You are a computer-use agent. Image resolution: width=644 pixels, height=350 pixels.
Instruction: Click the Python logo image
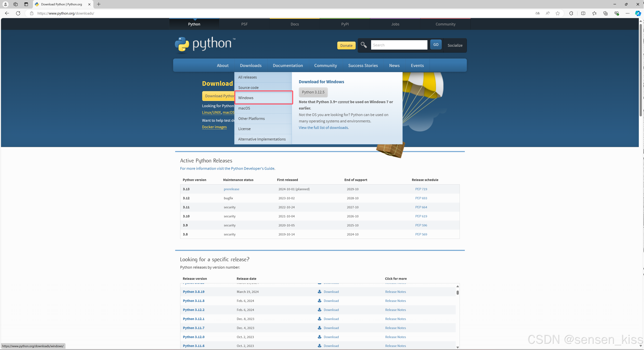[x=205, y=45]
